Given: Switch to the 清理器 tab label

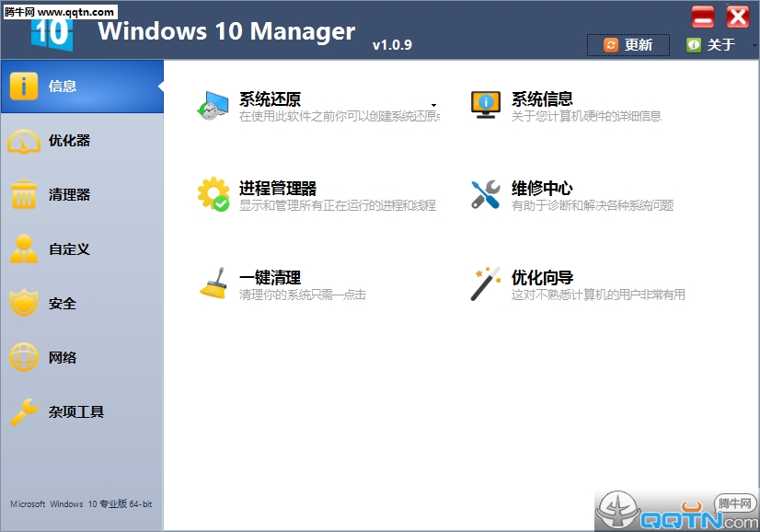Looking at the screenshot, I should pyautogui.click(x=69, y=194).
